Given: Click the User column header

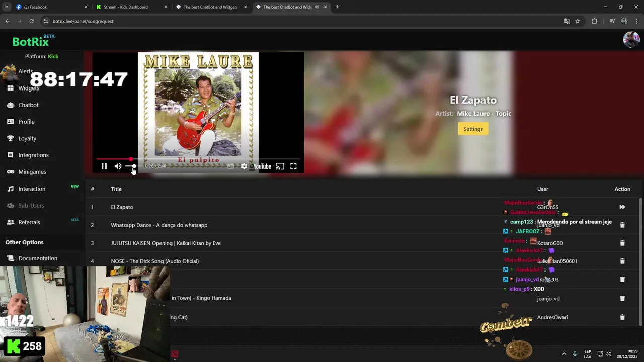Looking at the screenshot, I should [542, 189].
